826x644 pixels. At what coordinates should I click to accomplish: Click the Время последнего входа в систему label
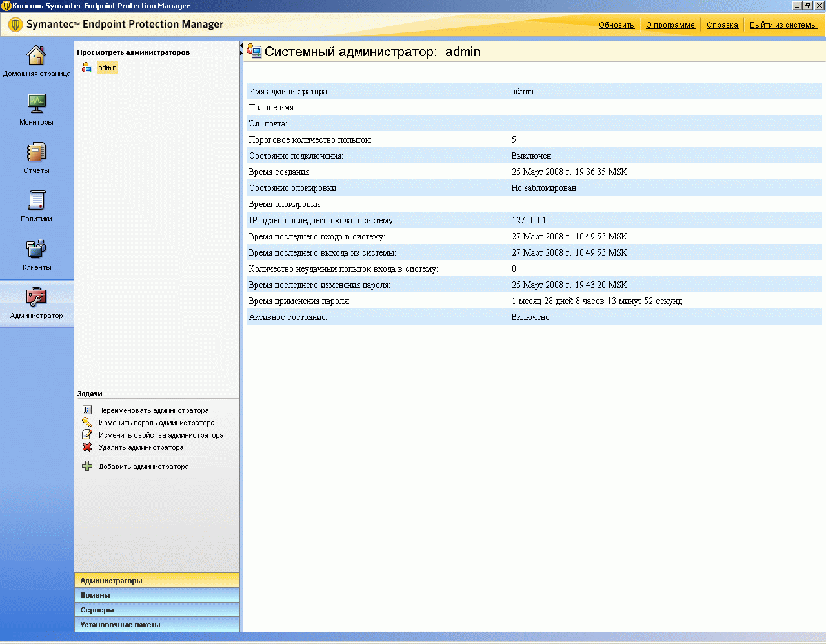tap(317, 237)
